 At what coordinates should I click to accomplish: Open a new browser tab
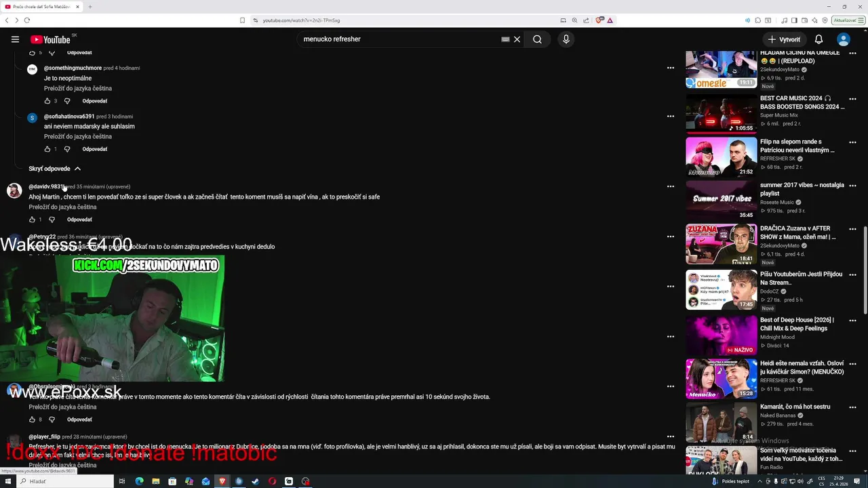[x=90, y=7]
